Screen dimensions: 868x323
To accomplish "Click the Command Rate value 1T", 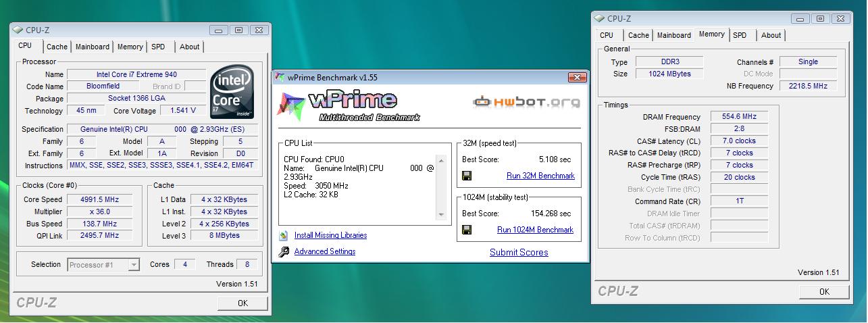I will coord(739,201).
